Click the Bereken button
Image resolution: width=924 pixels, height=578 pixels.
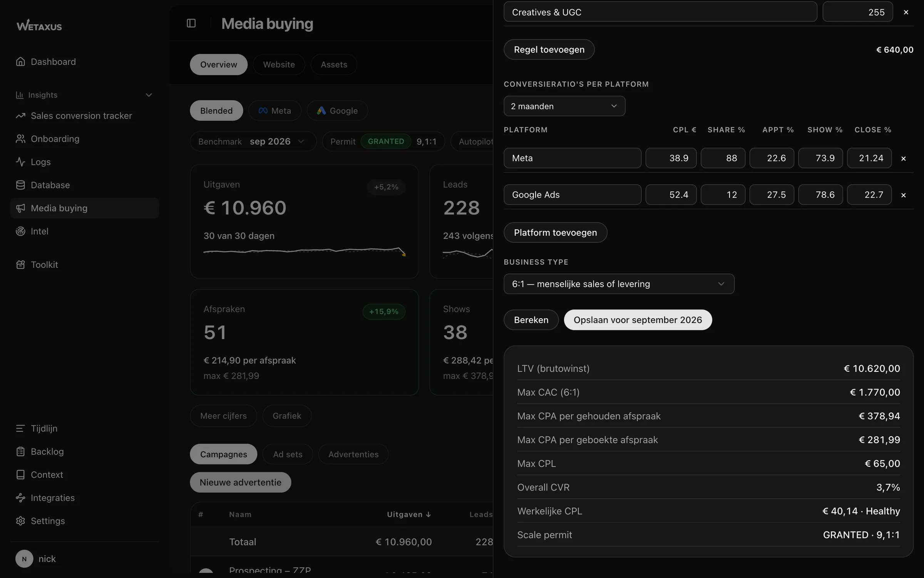[x=531, y=320]
